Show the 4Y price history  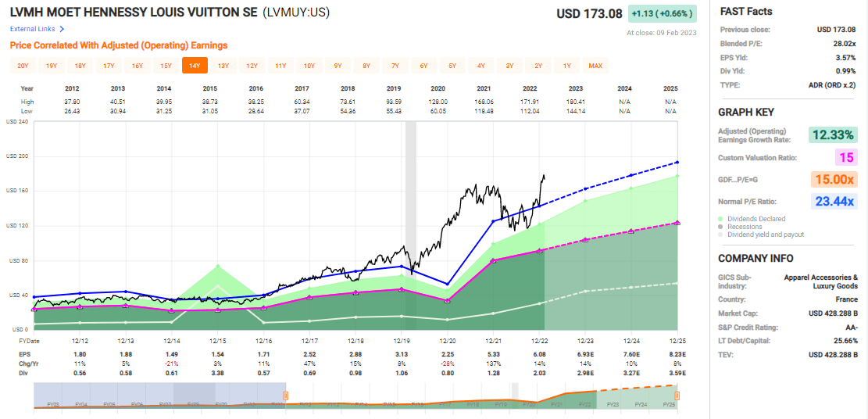point(481,66)
